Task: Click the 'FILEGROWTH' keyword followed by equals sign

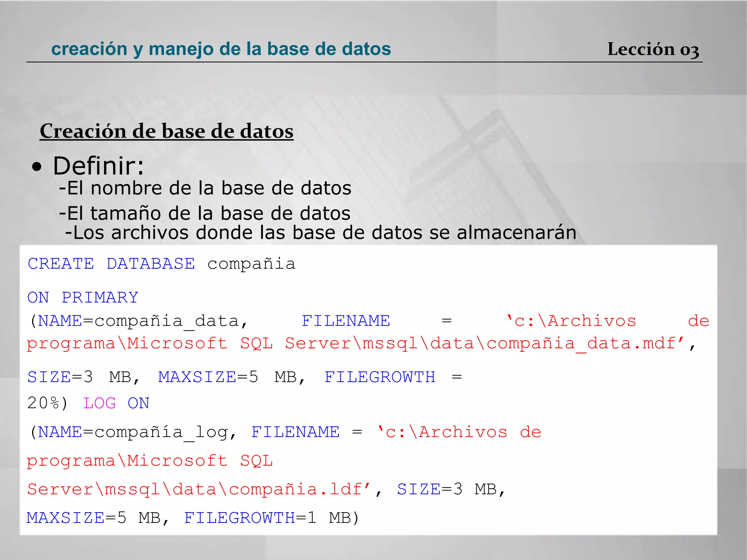Action: pos(380,377)
